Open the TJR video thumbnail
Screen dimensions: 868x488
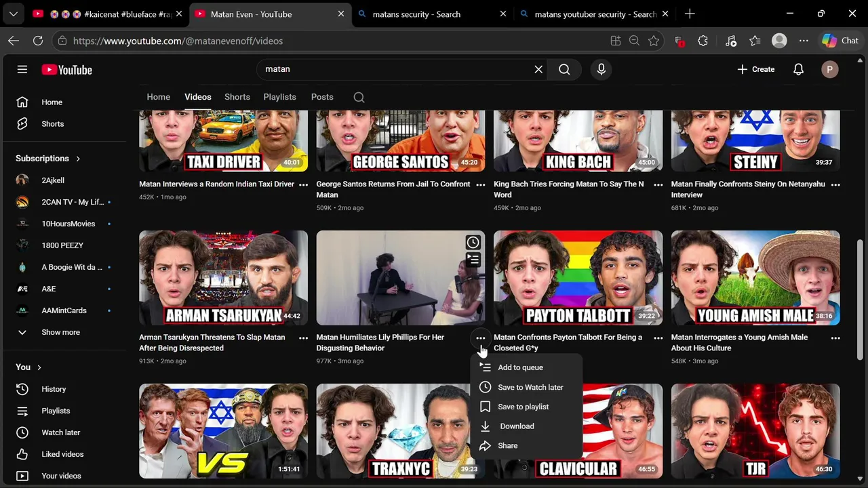(755, 431)
